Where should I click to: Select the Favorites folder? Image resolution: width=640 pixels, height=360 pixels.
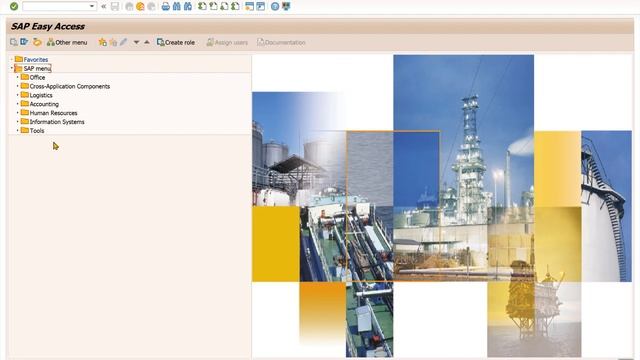coord(31,60)
